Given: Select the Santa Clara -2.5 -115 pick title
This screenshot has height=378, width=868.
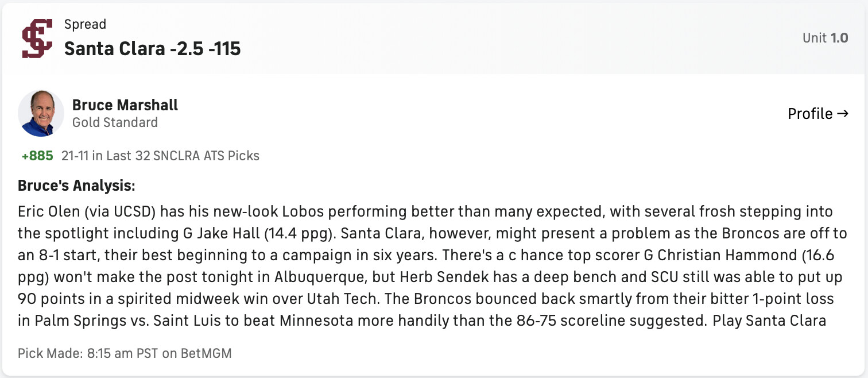Looking at the screenshot, I should (152, 49).
